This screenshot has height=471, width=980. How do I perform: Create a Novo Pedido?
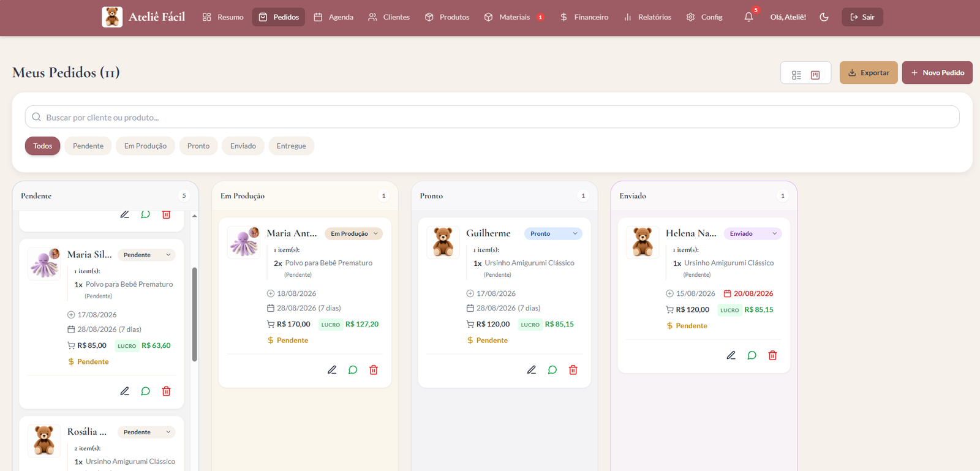click(937, 73)
